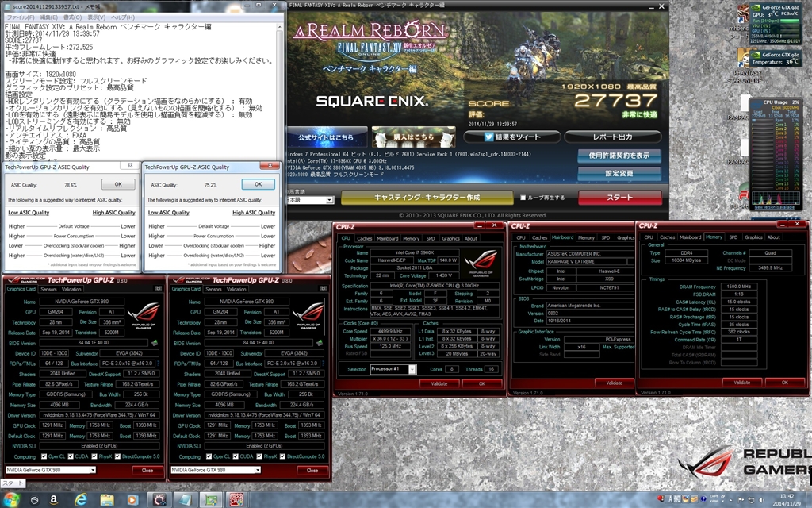Click the screenshot camera icon in right GPU-Z
Screen dimensions: 812x508
tap(324, 288)
